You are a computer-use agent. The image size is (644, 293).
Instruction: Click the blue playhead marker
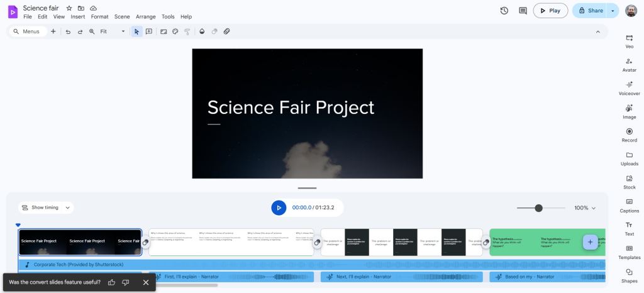coord(18,225)
